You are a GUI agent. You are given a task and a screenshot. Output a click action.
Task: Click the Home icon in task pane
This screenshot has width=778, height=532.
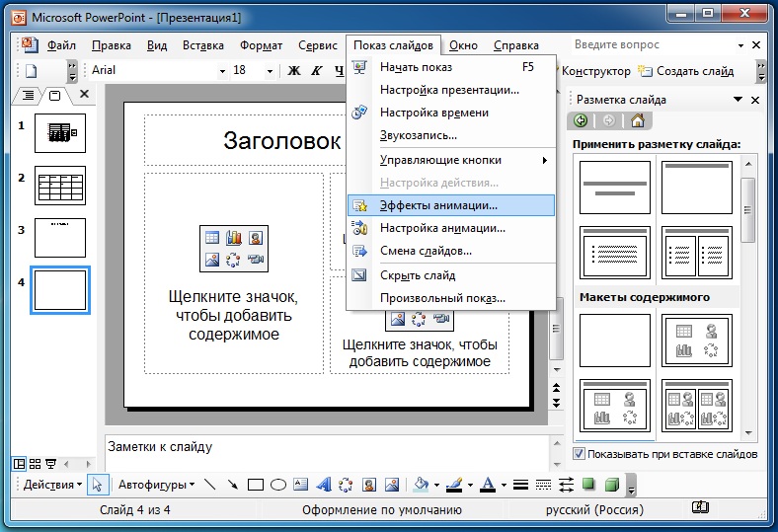pyautogui.click(x=637, y=121)
